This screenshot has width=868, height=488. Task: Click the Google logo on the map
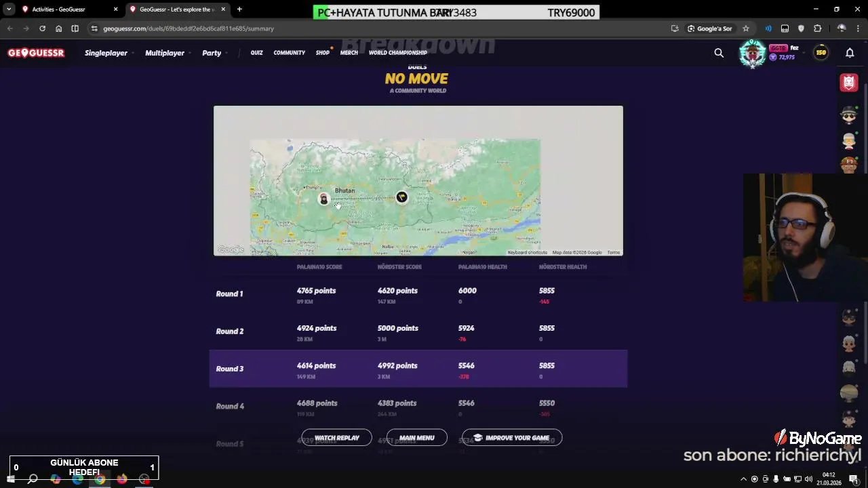[231, 250]
